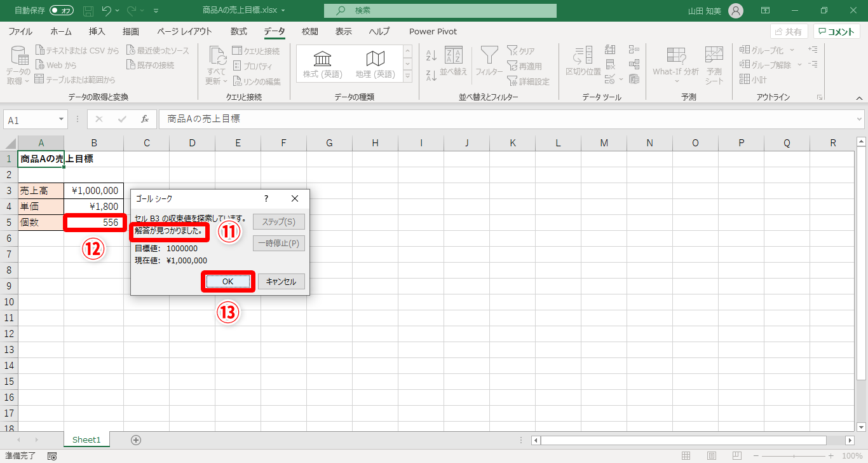
Task: Click the Normal view icon in status bar
Action: [x=686, y=456]
